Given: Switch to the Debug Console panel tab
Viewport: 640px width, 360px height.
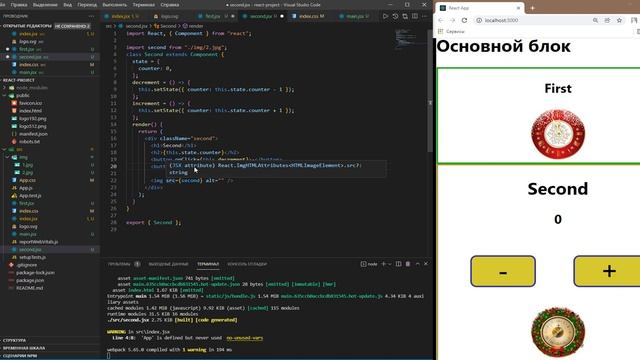Looking at the screenshot, I should pyautogui.click(x=247, y=264).
